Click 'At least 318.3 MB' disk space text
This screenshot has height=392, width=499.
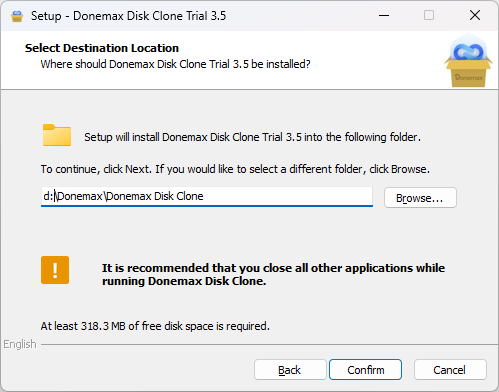[x=155, y=326]
